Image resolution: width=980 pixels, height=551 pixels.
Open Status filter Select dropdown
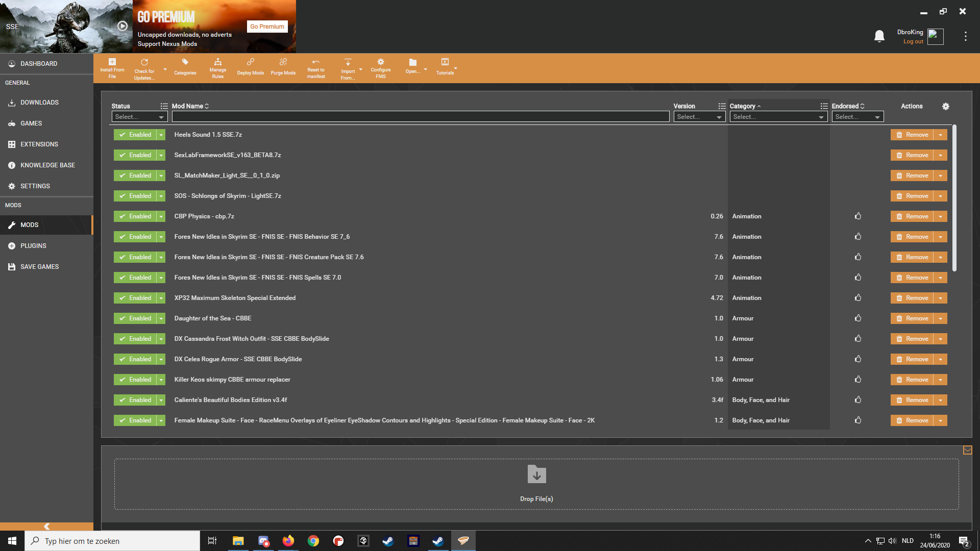click(139, 117)
